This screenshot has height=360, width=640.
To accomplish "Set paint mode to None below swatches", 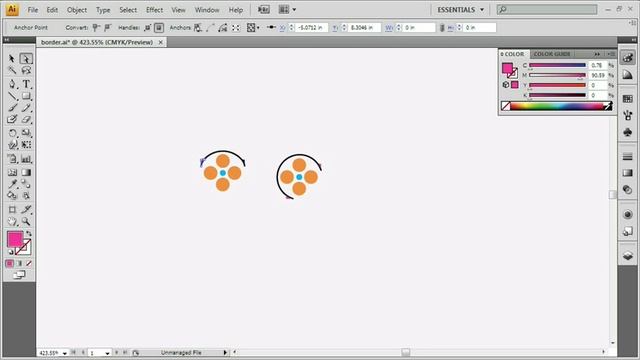I will (29, 264).
